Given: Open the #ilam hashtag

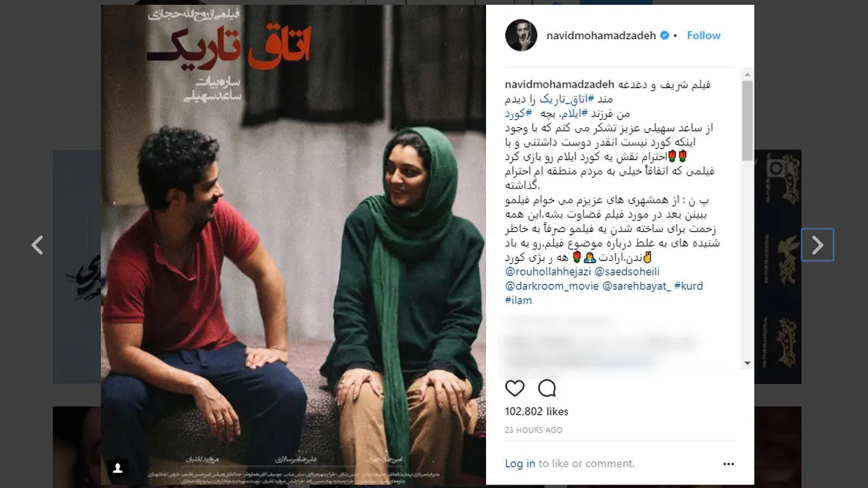Looking at the screenshot, I should (519, 300).
